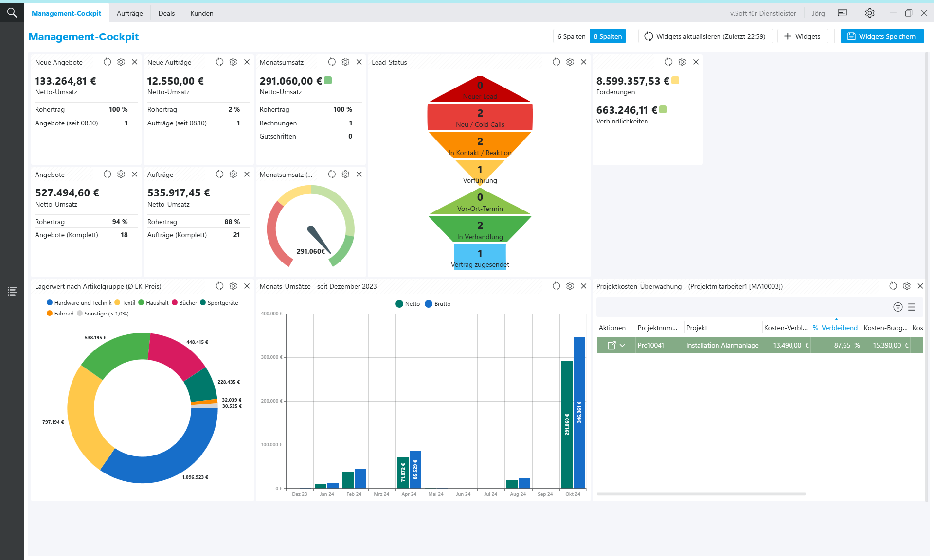Screen dimensions: 934x560
Task: Expand actions dropdown for Pro10041 row
Action: [x=622, y=345]
